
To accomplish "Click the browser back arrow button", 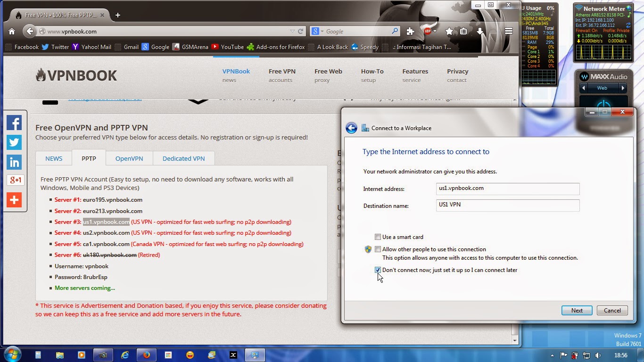I will (30, 32).
